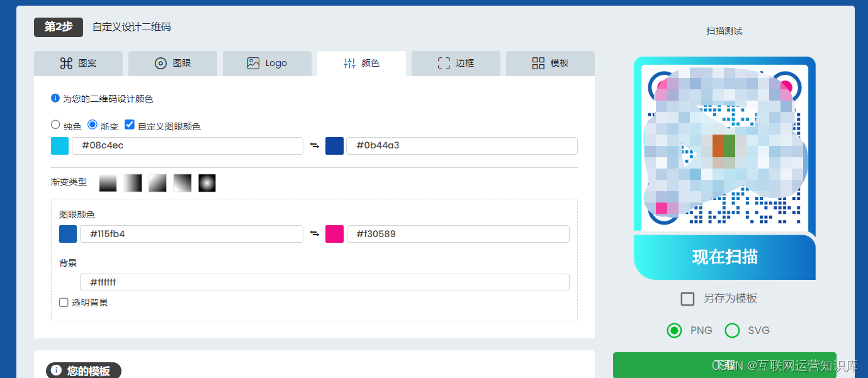Open the cyan #08c4ec color swatch
Image resolution: width=868 pixels, height=378 pixels.
(x=60, y=146)
